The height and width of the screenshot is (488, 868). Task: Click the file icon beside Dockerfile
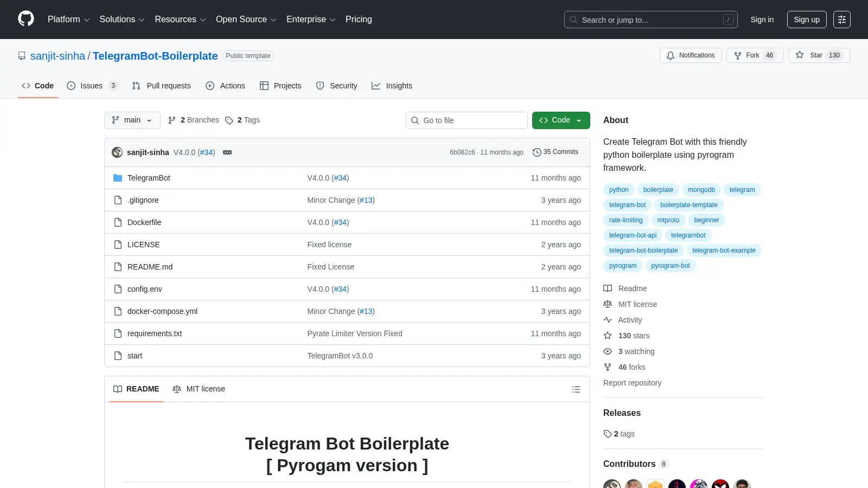point(118,222)
